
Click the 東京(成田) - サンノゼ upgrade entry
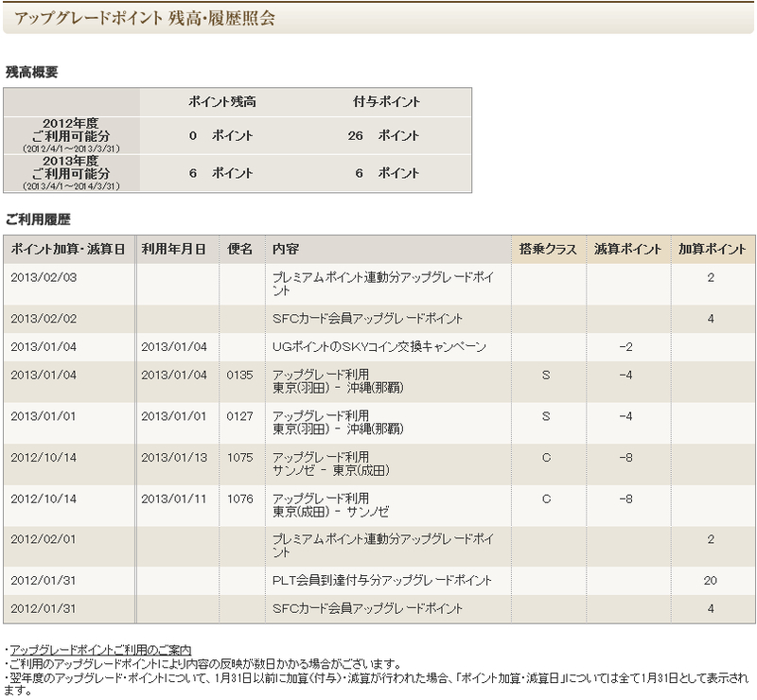(x=331, y=505)
